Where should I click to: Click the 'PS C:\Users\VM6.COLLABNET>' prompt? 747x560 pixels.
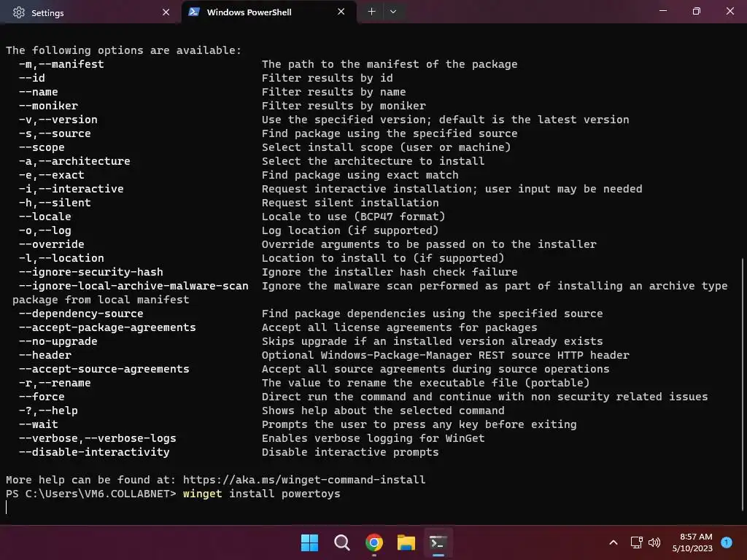coord(91,494)
